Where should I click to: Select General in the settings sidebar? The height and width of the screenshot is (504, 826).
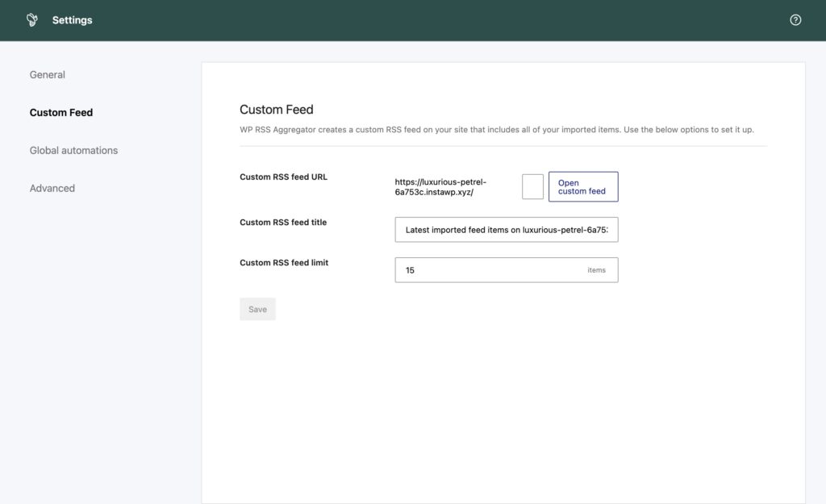point(47,73)
